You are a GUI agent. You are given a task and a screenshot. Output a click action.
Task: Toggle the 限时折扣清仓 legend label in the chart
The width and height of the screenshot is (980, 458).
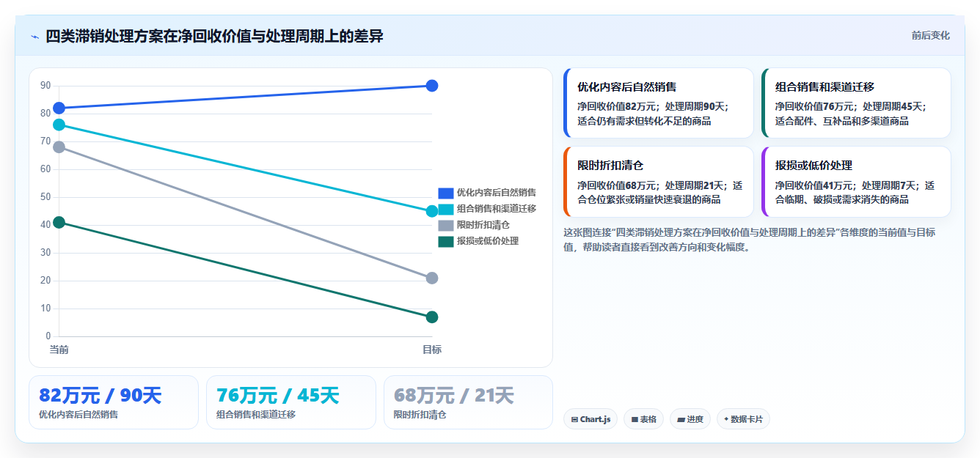click(483, 225)
